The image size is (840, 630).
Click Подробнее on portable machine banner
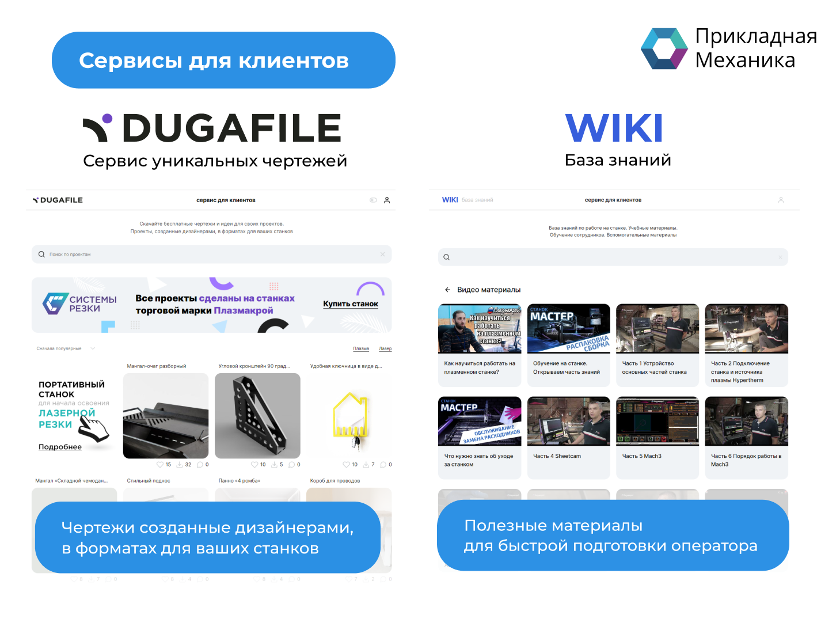pyautogui.click(x=60, y=447)
